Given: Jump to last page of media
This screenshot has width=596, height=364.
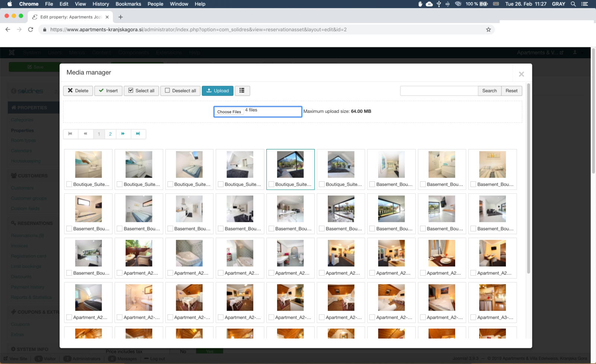Looking at the screenshot, I should 138,134.
